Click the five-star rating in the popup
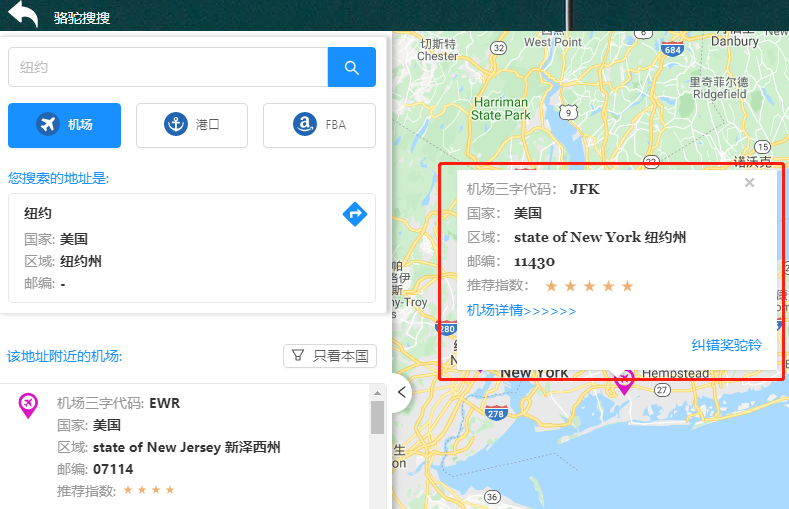The height and width of the screenshot is (509, 789). 589,286
